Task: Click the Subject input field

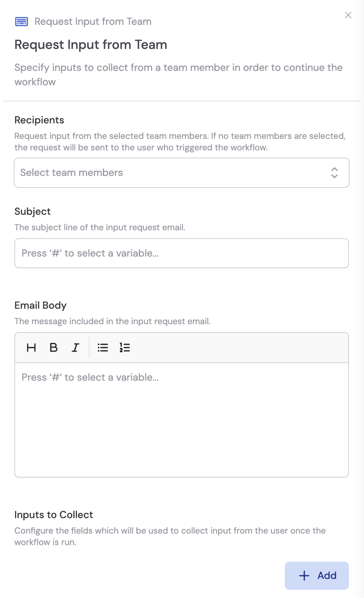Action: (x=181, y=253)
